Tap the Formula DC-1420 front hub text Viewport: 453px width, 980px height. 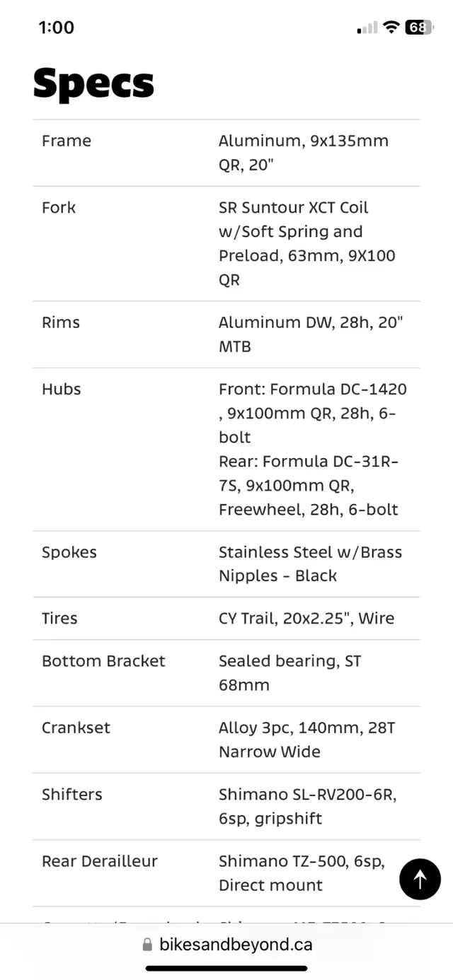point(313,413)
